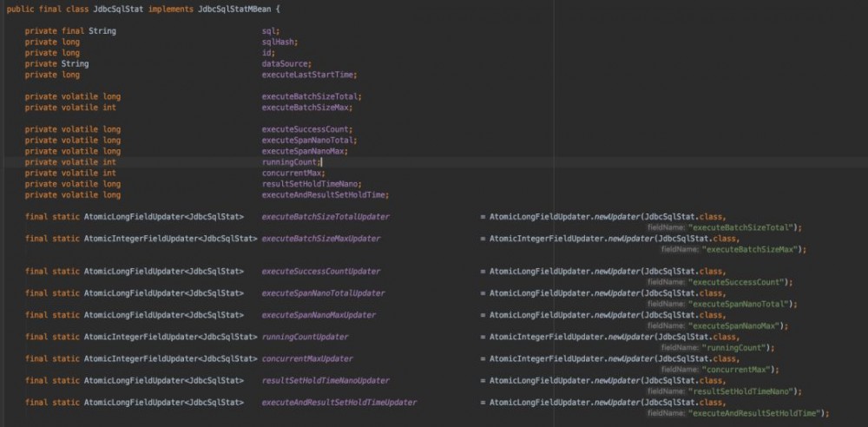Viewport: 868px width, 427px height.
Task: Click the string literal "concurrentMax"
Action: pos(736,370)
